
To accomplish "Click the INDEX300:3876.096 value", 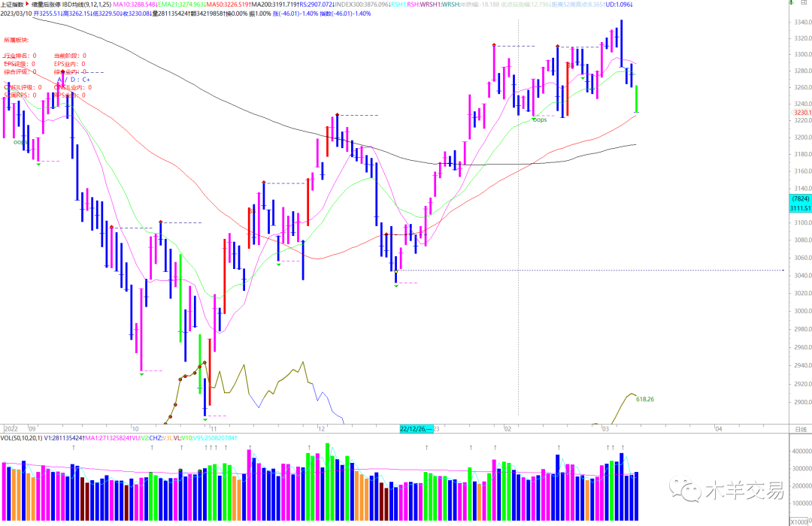I will tap(362, 5).
